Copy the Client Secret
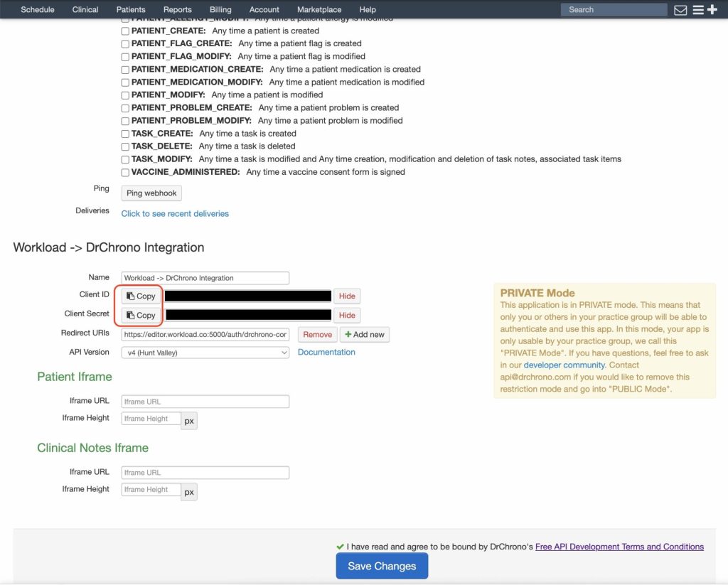 tap(141, 316)
